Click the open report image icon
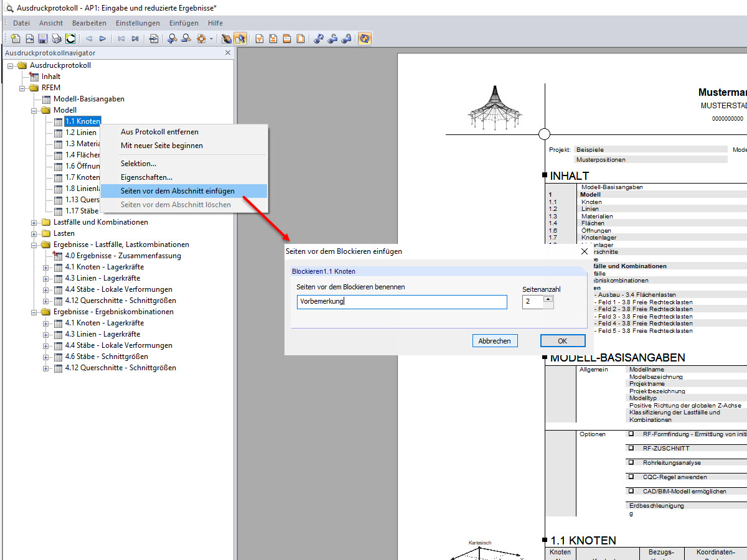 29,39
